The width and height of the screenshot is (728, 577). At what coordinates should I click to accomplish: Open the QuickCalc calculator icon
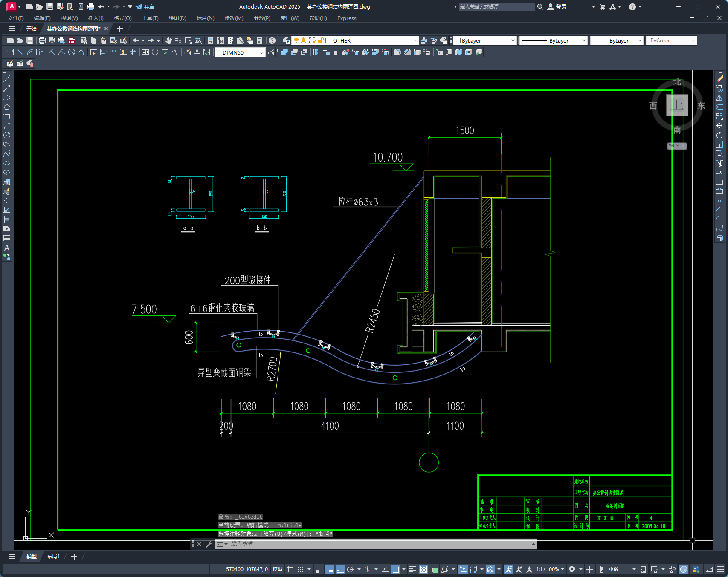260,40
